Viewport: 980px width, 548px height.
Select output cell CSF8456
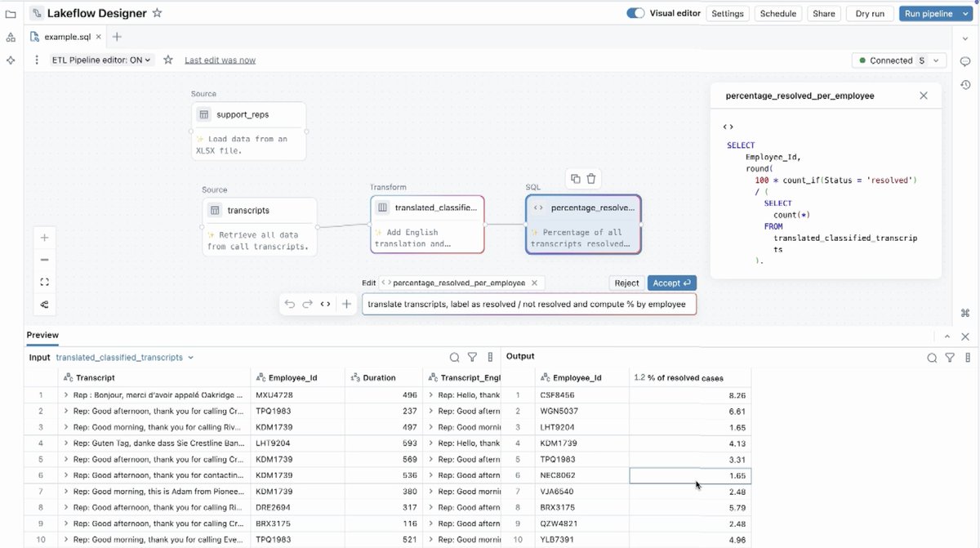coord(582,395)
